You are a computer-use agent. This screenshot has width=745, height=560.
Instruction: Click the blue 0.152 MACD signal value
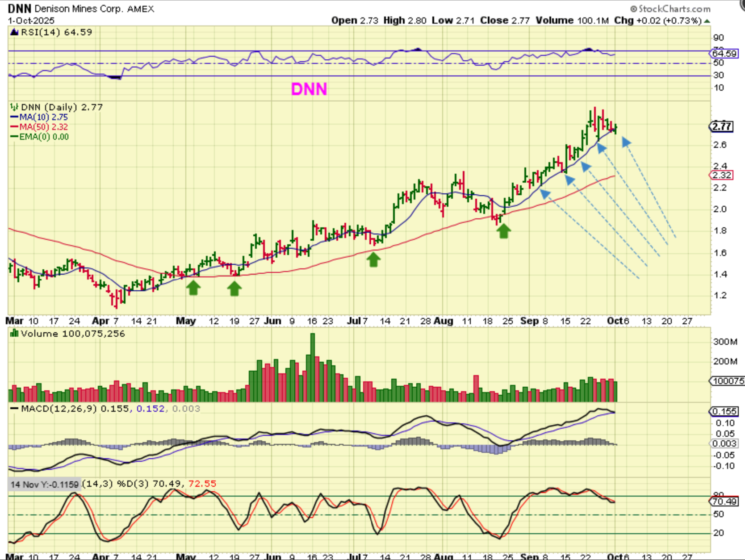151,409
